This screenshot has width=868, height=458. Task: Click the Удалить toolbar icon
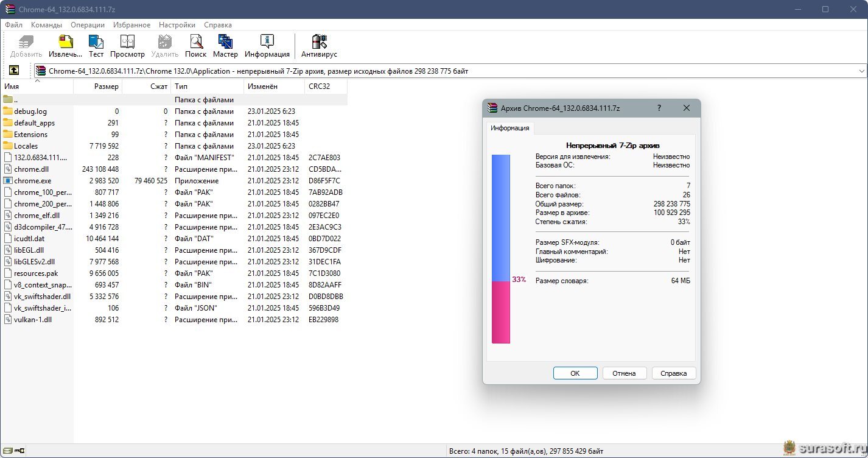click(164, 41)
